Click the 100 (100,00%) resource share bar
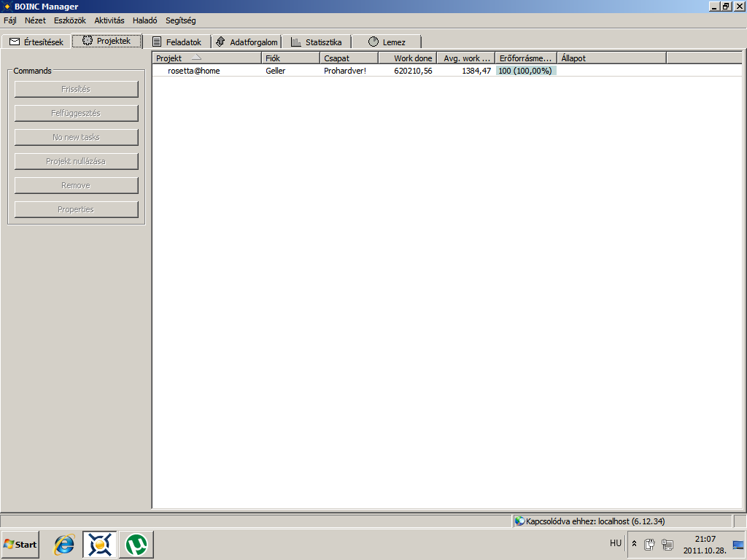747x560 pixels. pyautogui.click(x=526, y=71)
